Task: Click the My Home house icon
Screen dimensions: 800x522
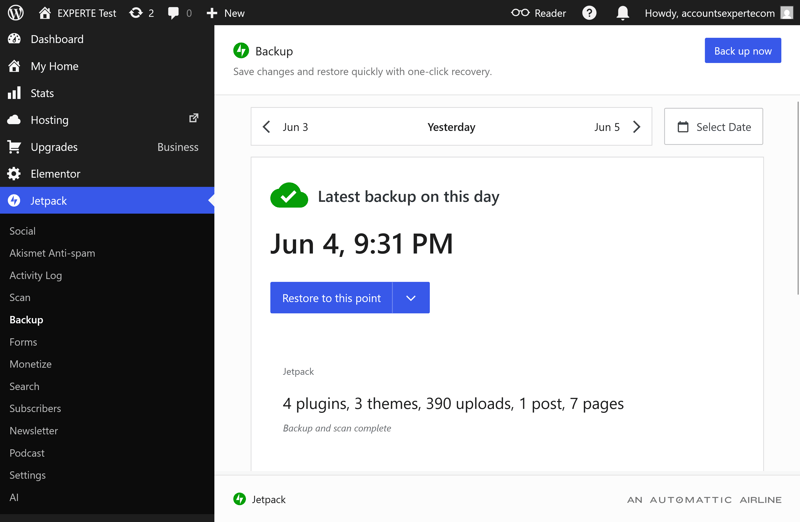Action: (x=14, y=66)
